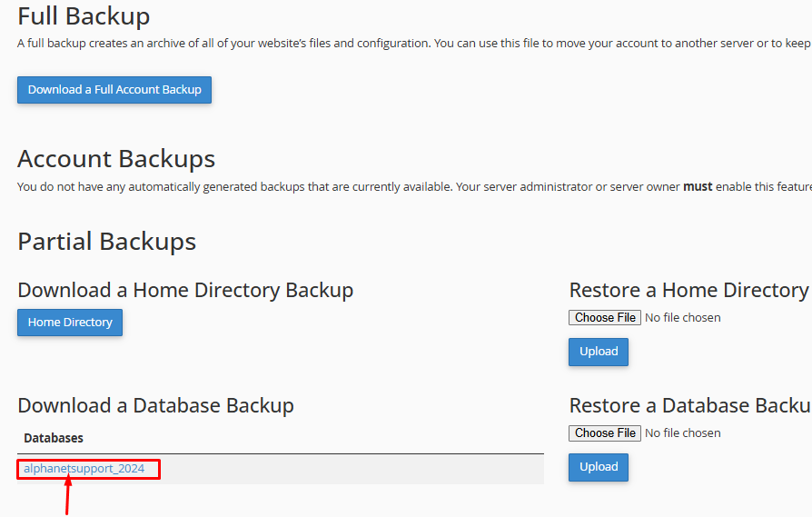The height and width of the screenshot is (517, 812).
Task: Upload the home directory backup file
Action: coord(599,352)
